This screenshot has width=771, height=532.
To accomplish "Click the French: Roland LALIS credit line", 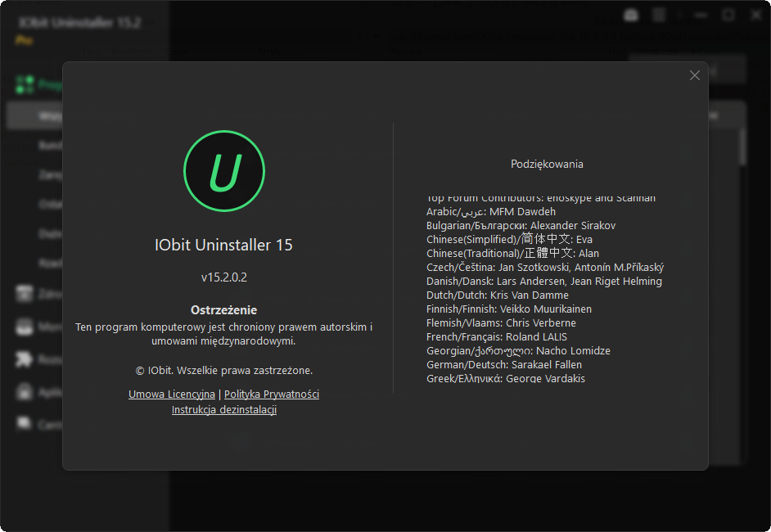I will 497,337.
